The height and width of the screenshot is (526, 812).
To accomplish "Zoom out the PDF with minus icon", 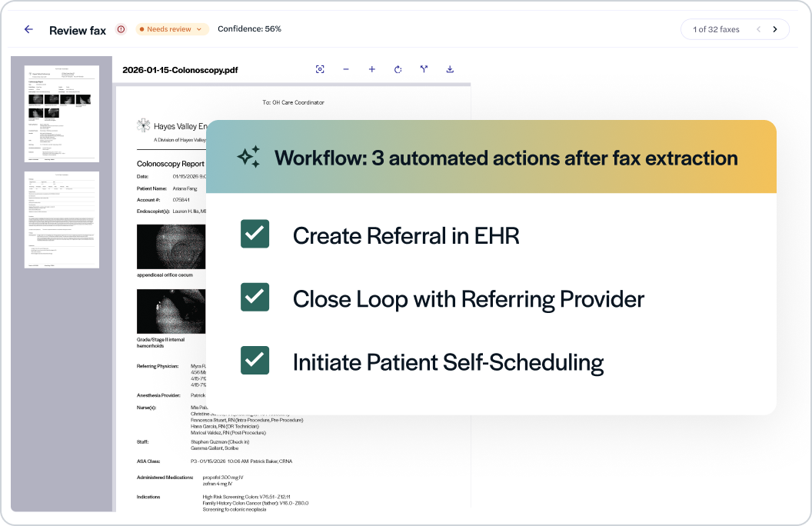I will [x=346, y=69].
